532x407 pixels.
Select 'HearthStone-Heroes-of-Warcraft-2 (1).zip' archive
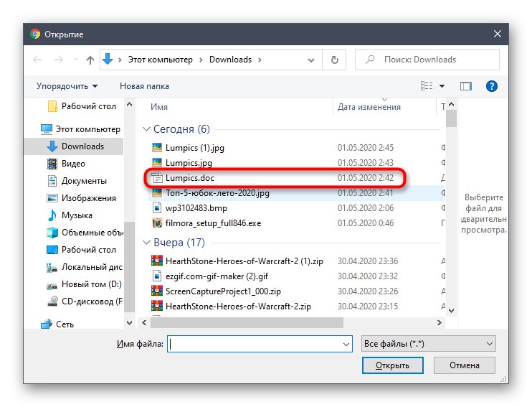click(244, 261)
